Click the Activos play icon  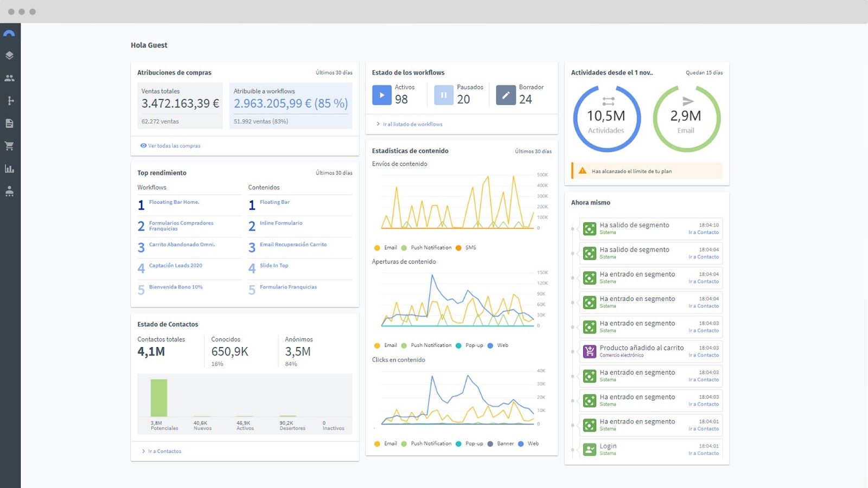pos(382,95)
